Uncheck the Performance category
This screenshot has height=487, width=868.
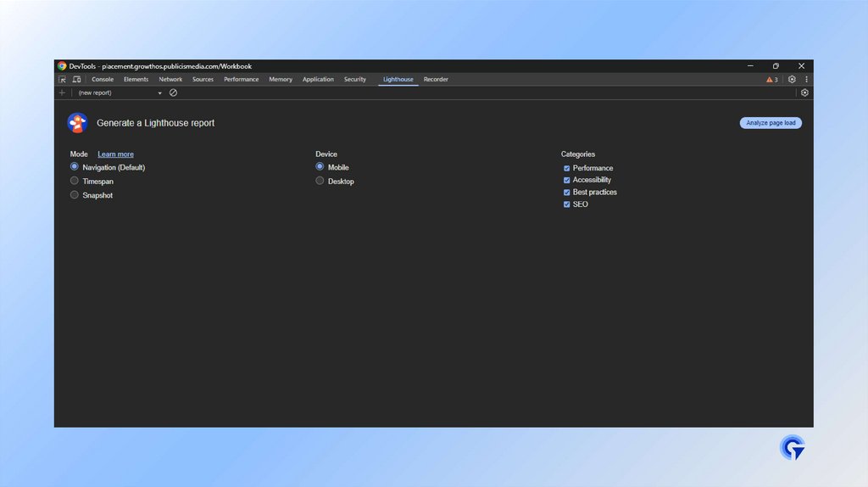coord(566,168)
